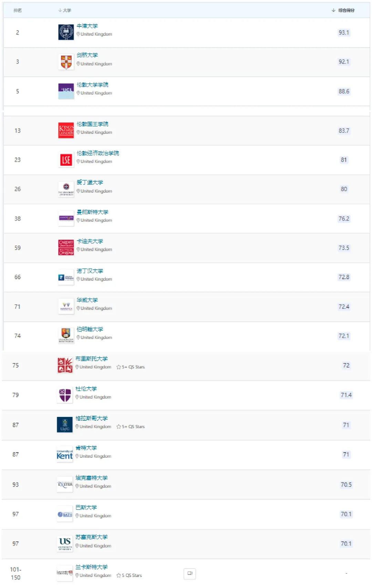This screenshot has height=588, width=372.
Task: Click the purple UCL logo
Action: coord(66,91)
